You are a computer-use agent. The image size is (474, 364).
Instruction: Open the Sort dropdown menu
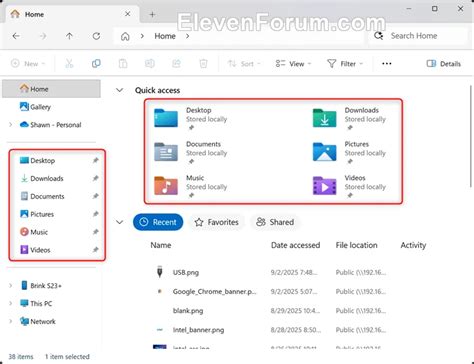(244, 63)
